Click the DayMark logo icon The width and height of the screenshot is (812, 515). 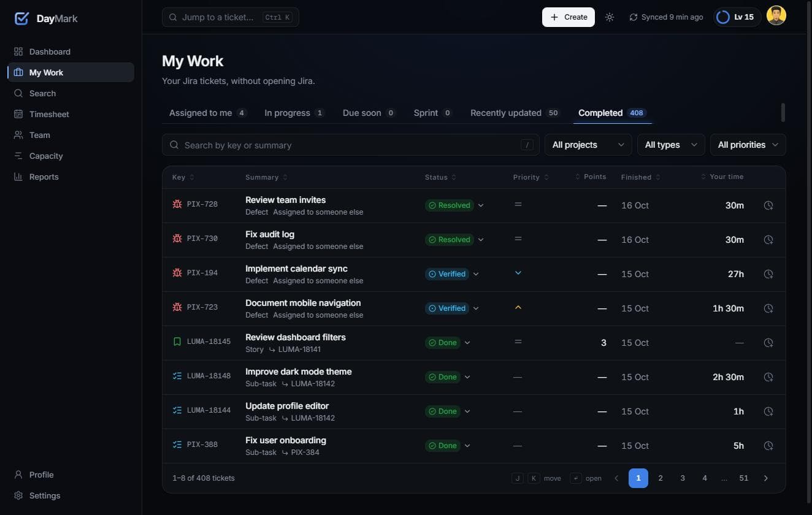21,18
